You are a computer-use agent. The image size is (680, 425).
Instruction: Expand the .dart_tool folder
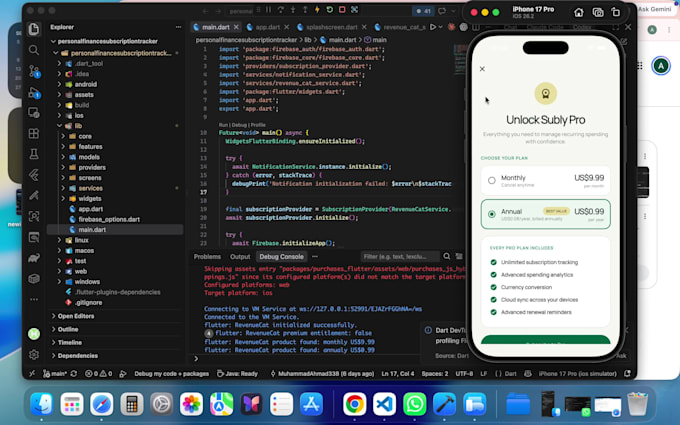pyautogui.click(x=59, y=63)
